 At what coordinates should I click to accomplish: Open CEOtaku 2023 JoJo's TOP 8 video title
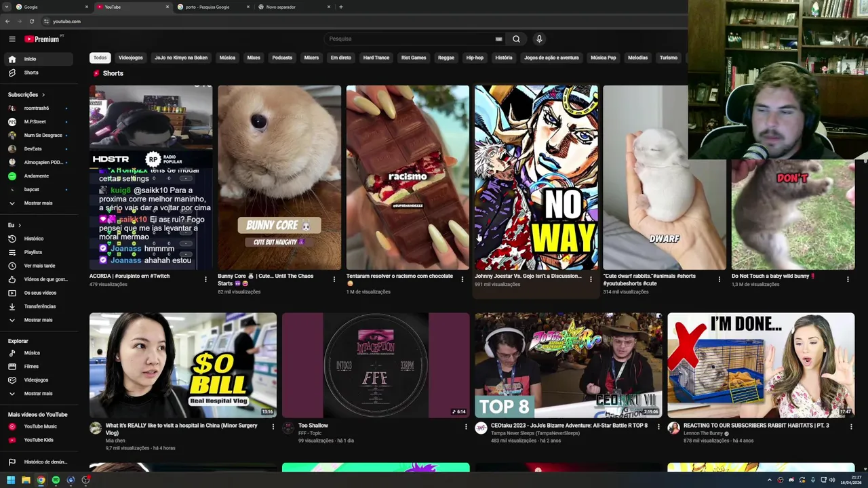pos(569,426)
